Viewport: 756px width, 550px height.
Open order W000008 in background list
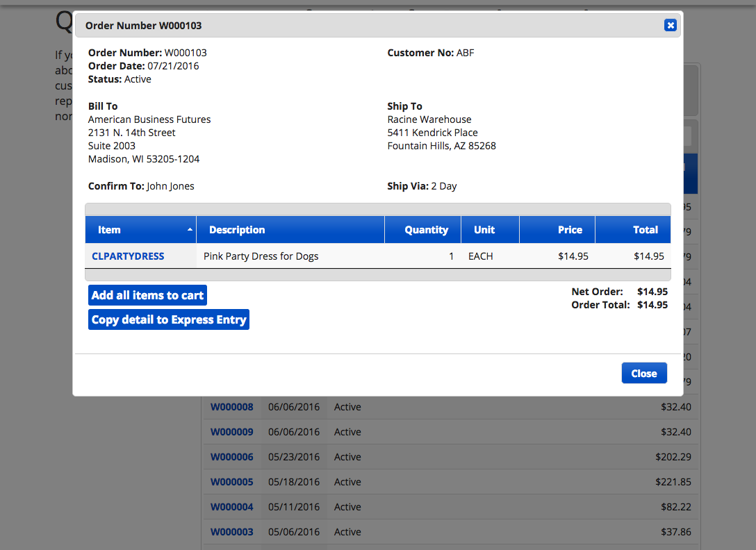232,407
